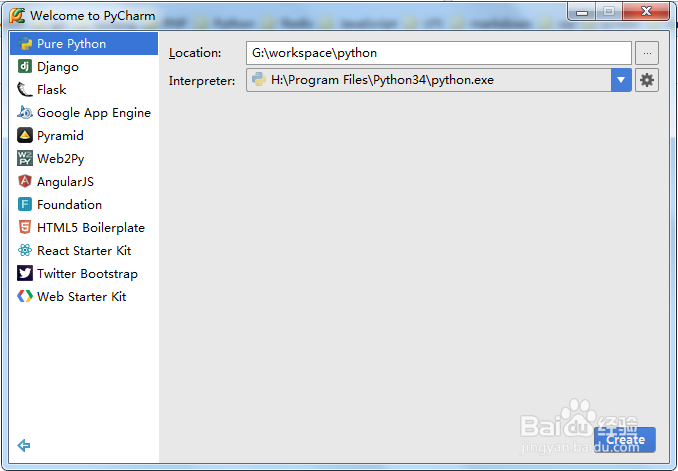This screenshot has height=471, width=678.
Task: Select React Starter Kit template
Action: [x=84, y=250]
